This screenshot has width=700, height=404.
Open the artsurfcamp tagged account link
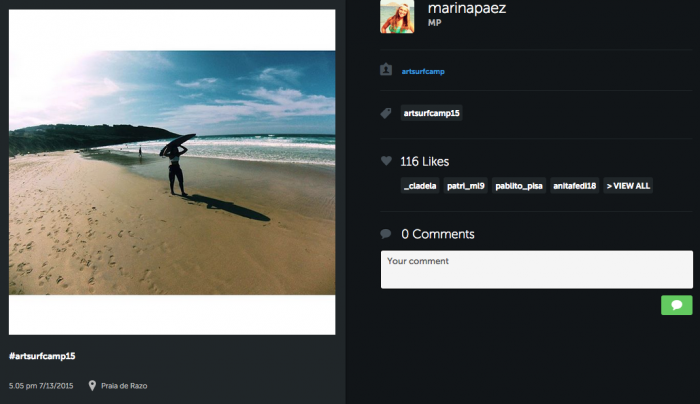(x=423, y=71)
